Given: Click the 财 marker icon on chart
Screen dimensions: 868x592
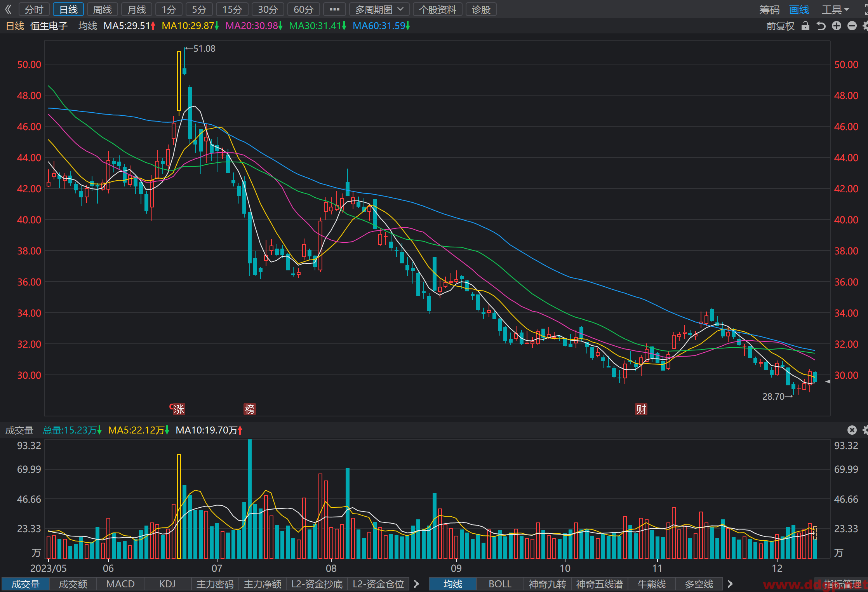Looking at the screenshot, I should tap(641, 409).
